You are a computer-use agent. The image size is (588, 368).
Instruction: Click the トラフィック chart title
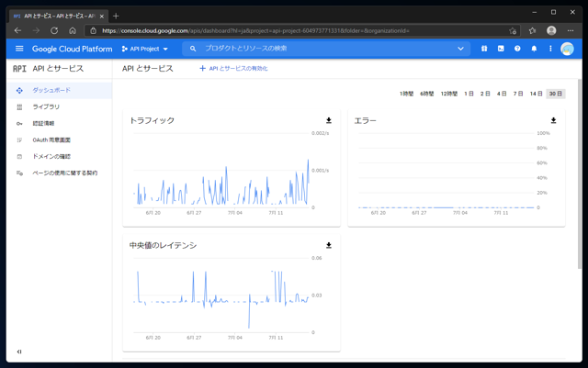click(152, 120)
